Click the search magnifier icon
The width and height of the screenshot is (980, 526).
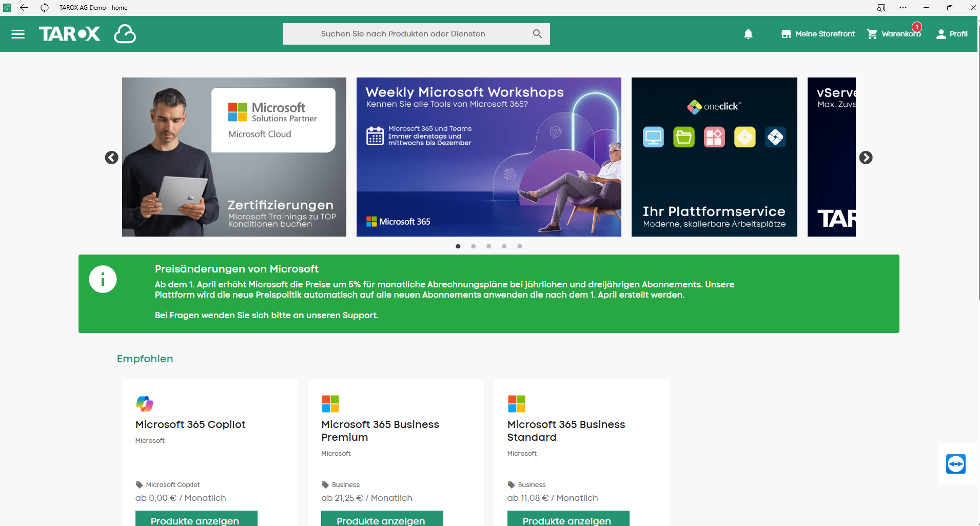(x=537, y=34)
